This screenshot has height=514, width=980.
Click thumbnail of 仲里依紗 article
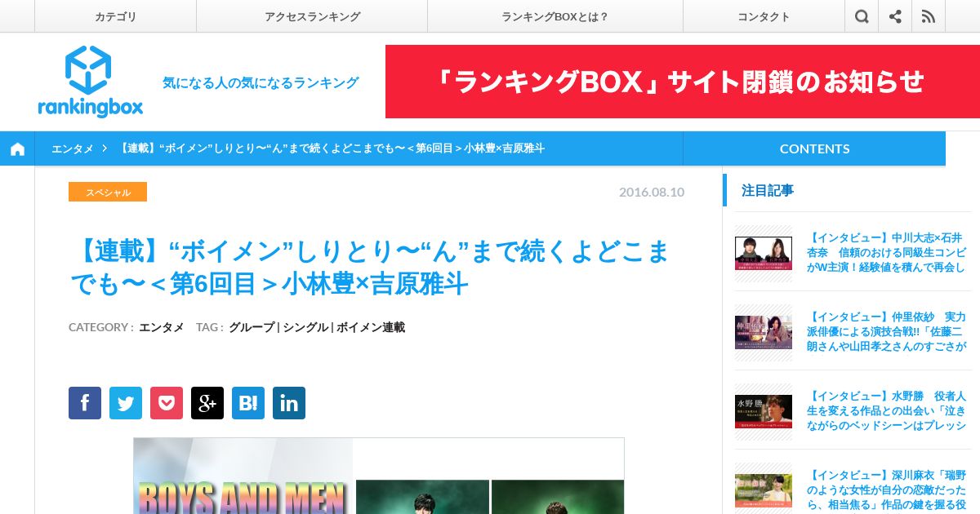[x=764, y=332]
